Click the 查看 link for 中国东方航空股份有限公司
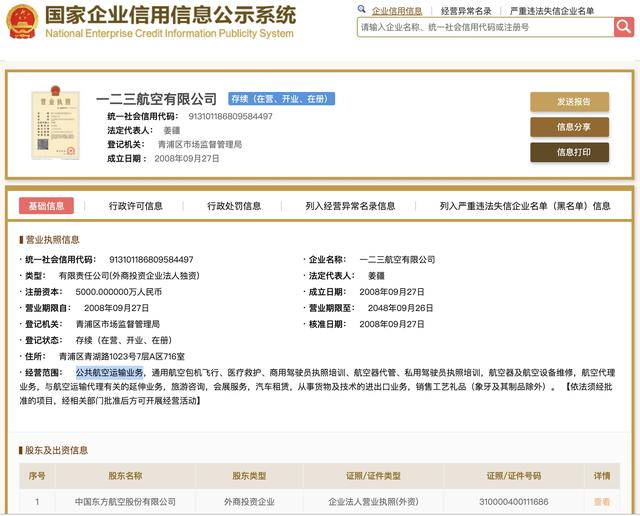Viewport: 640px width, 516px height. [602, 502]
